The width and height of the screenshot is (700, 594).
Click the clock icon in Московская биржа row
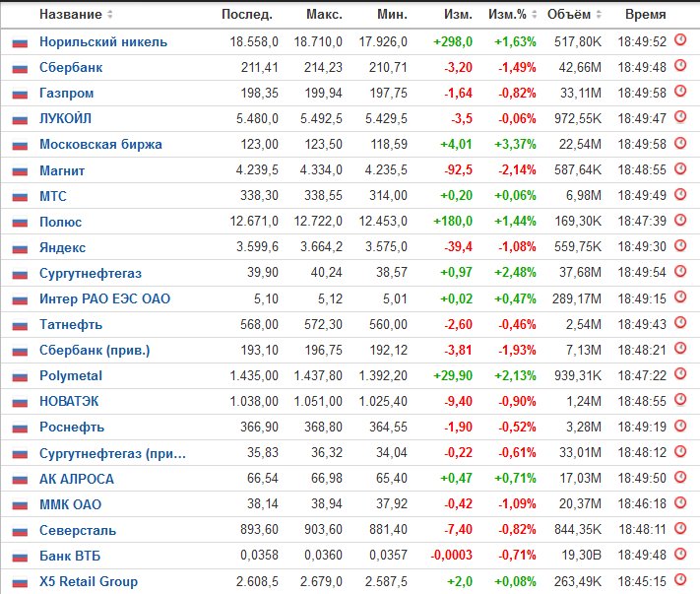click(680, 143)
